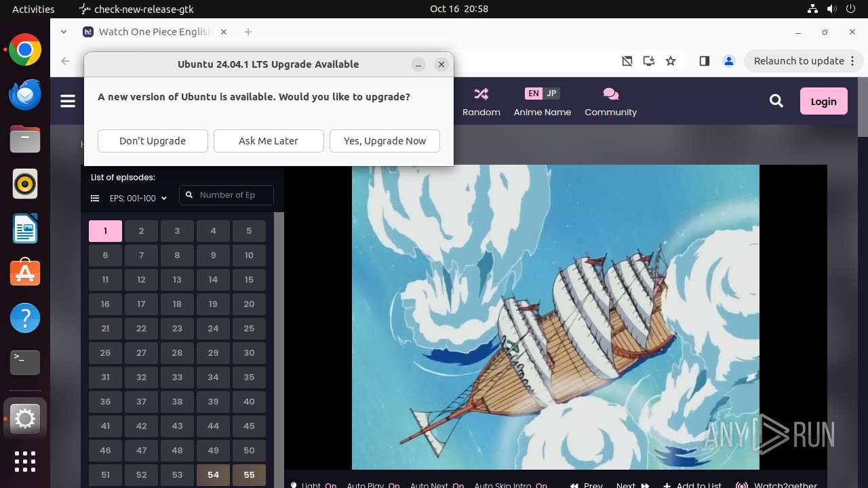Open Watch2gether option
868x488 pixels.
point(777,485)
